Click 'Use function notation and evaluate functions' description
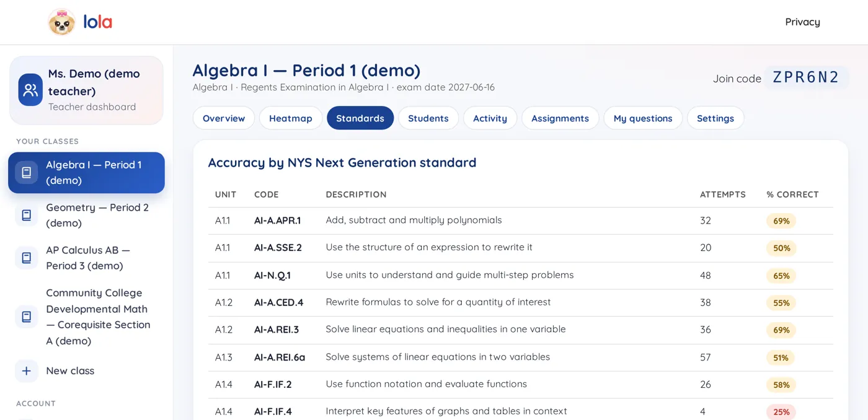 click(x=427, y=384)
